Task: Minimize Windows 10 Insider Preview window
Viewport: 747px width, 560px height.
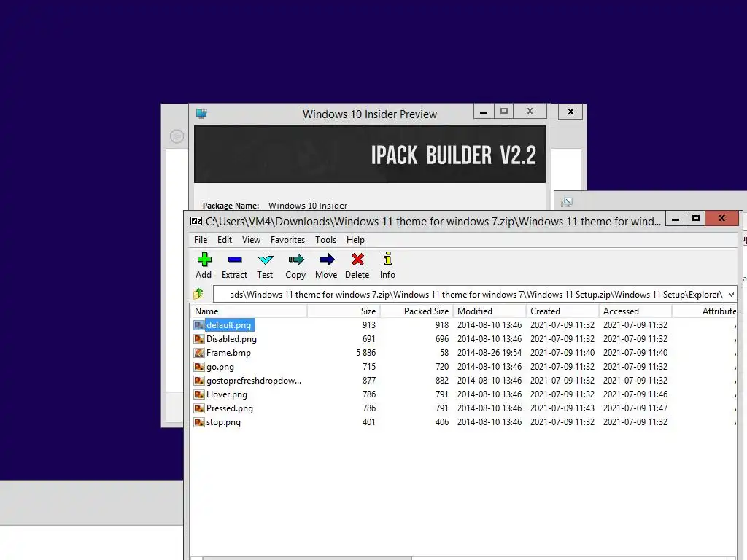Action: (x=484, y=112)
